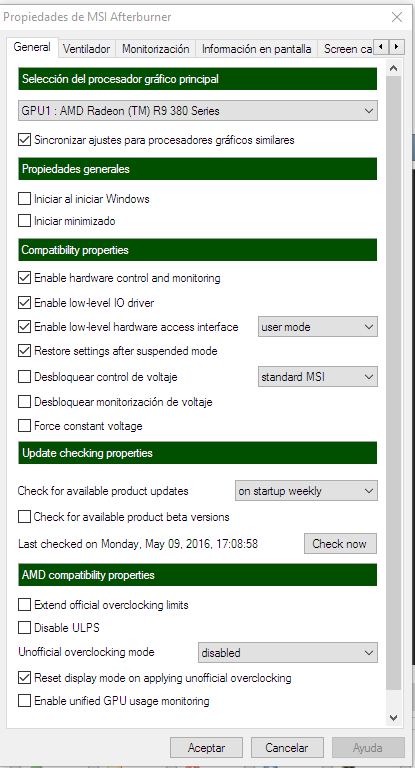Show next tabs with right arrow
Image resolution: width=415 pixels, height=768 pixels.
click(396, 48)
